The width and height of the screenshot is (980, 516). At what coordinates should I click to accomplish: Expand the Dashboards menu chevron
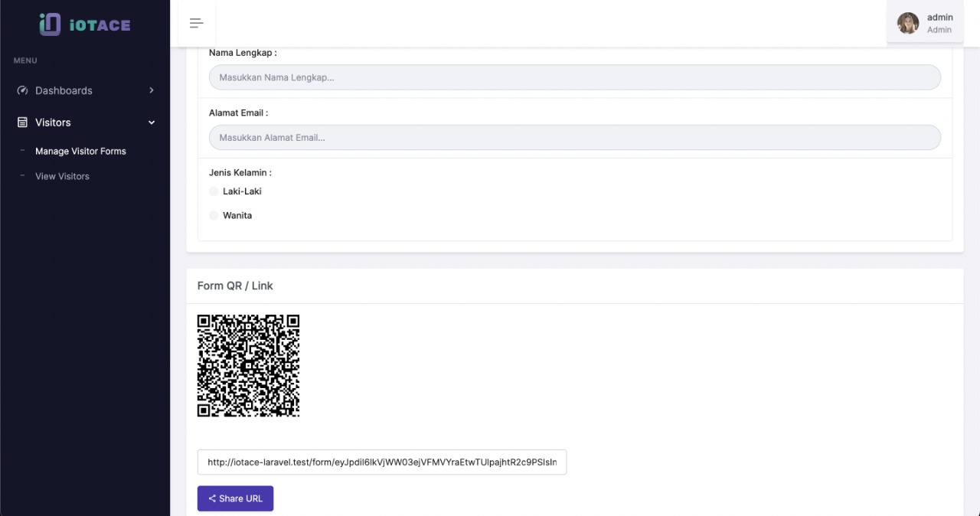152,90
